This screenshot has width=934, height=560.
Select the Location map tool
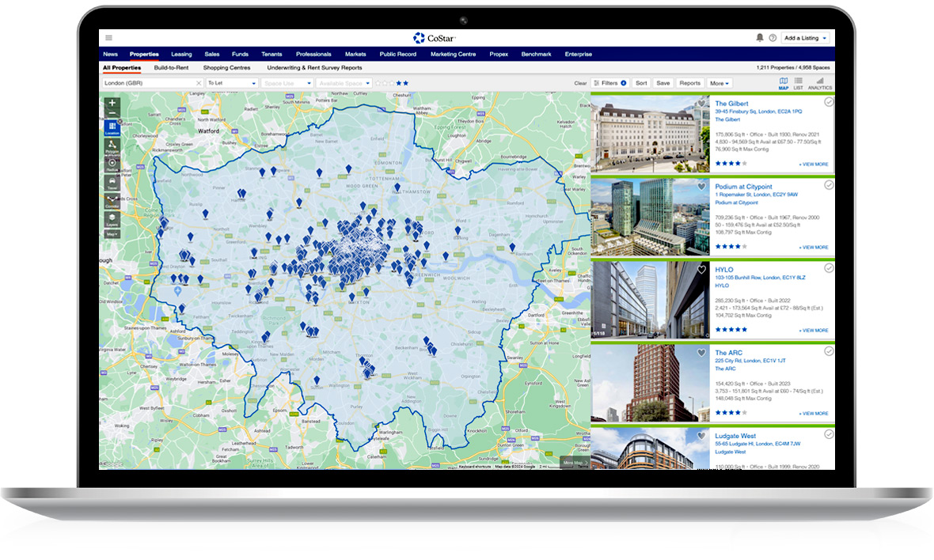tap(112, 128)
